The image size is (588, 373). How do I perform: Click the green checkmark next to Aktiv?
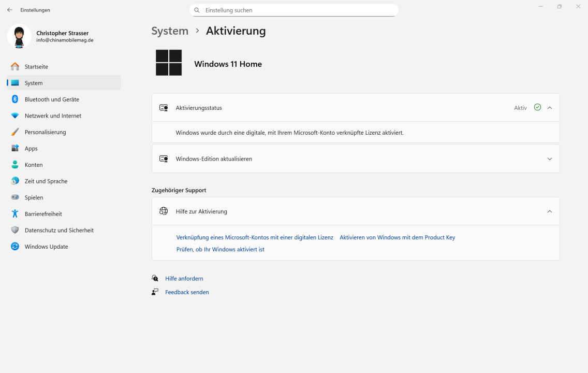click(x=537, y=107)
